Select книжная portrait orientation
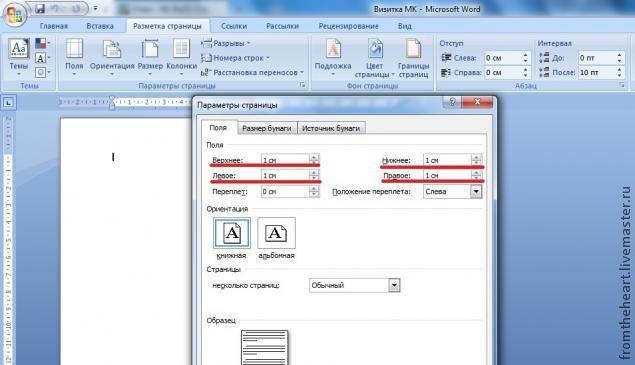 pyautogui.click(x=232, y=233)
